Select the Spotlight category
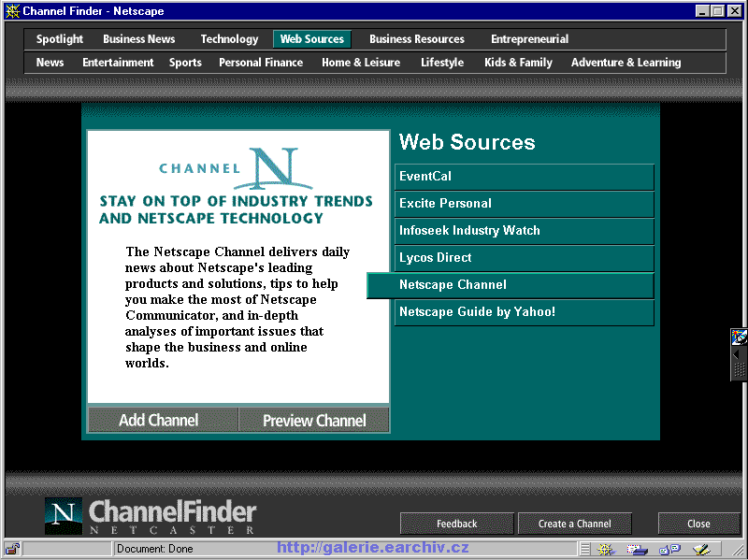Screen dimensions: 748x560 tap(60, 39)
